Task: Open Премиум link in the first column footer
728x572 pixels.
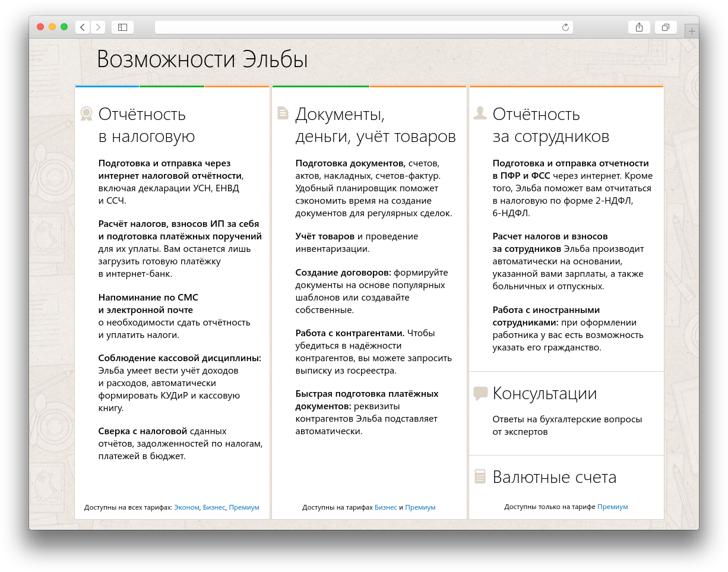Action: pos(244,507)
